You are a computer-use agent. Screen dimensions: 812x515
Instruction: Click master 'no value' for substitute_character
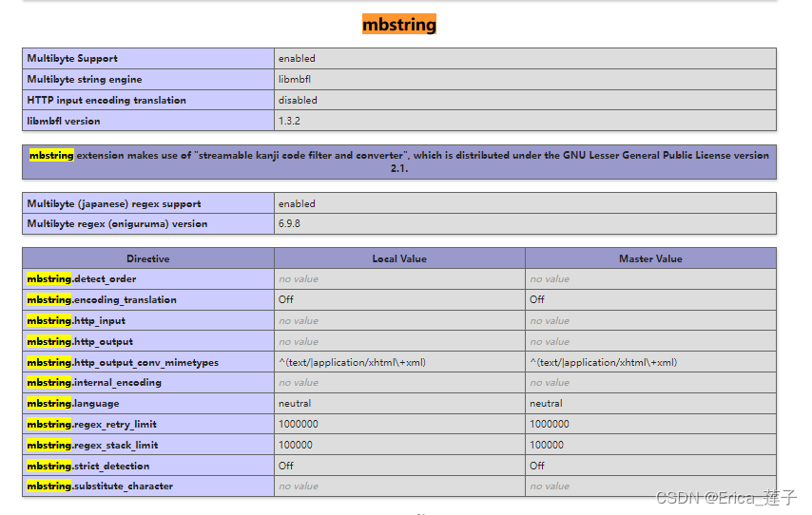(550, 486)
